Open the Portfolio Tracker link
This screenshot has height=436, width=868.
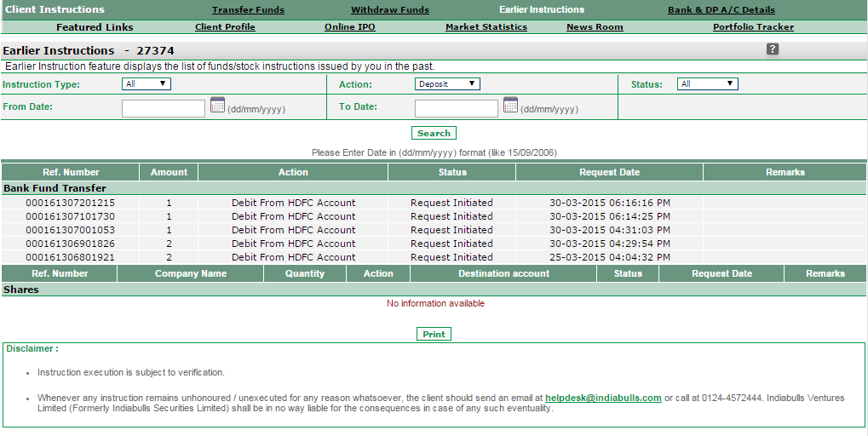pyautogui.click(x=753, y=27)
